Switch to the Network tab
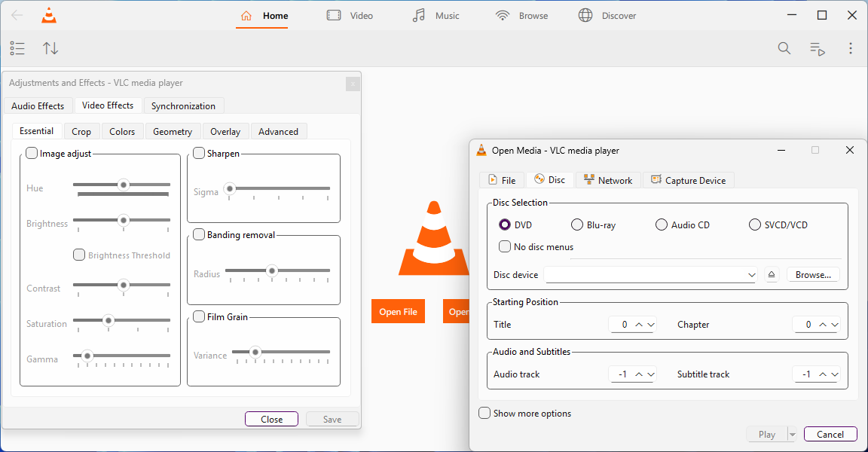868x452 pixels. pos(607,180)
